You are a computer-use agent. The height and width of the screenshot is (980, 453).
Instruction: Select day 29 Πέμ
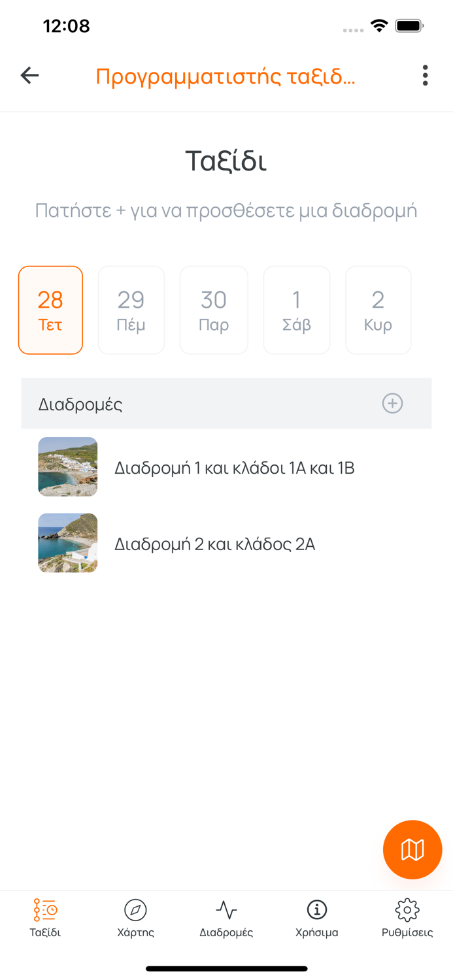131,310
